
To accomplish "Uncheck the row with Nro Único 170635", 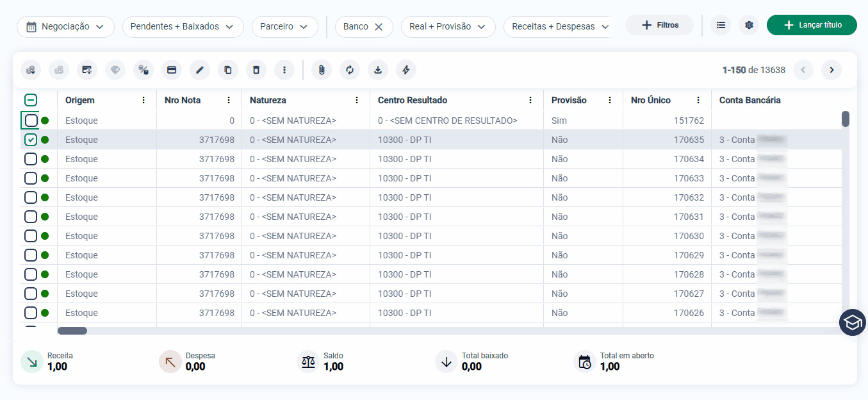I will pyautogui.click(x=31, y=140).
